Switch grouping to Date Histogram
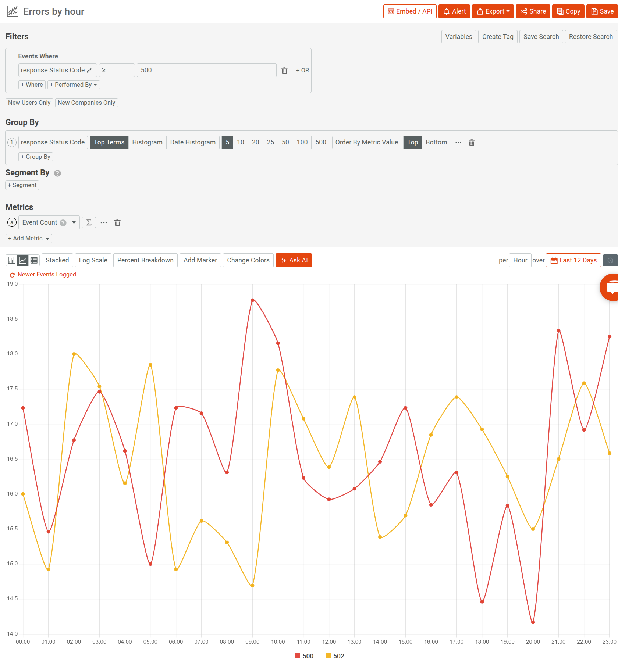 [x=193, y=142]
